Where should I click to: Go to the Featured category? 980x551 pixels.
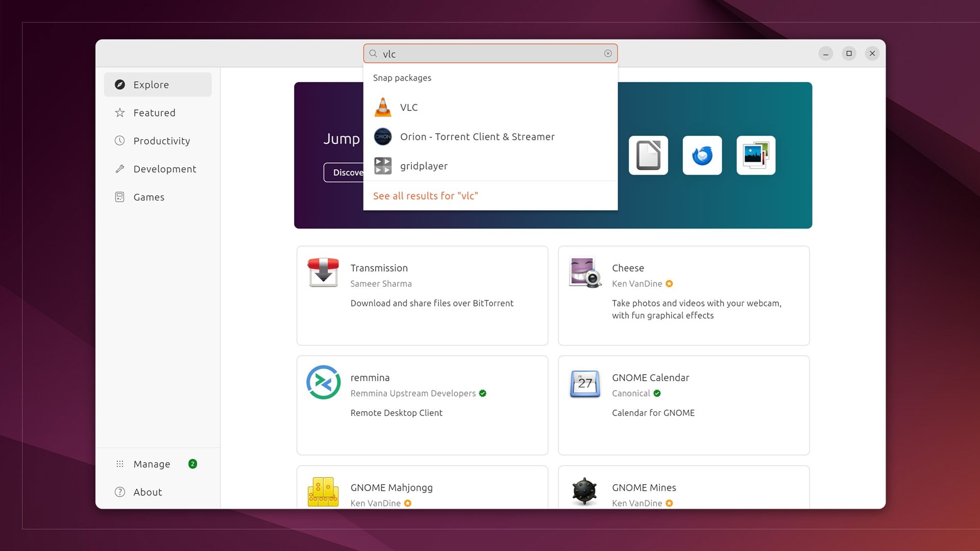154,113
